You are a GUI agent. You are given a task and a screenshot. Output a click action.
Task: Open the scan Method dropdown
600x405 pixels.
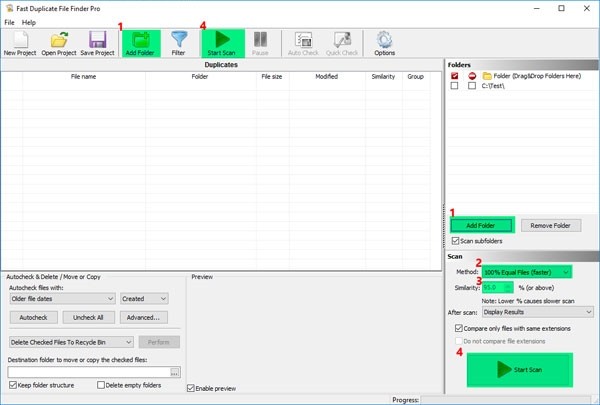(526, 272)
